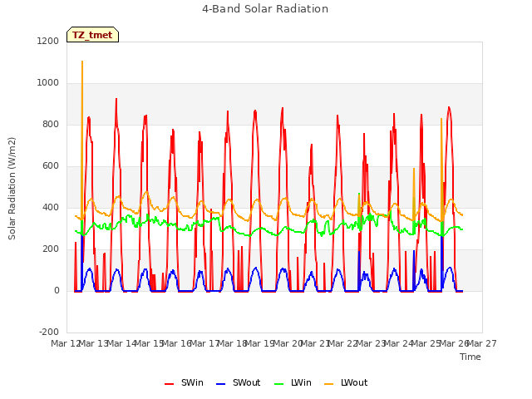Screen dimensions: 532x399
Task: Click the Solar Radiation (W/m2) axis label
Action: [12, 189]
